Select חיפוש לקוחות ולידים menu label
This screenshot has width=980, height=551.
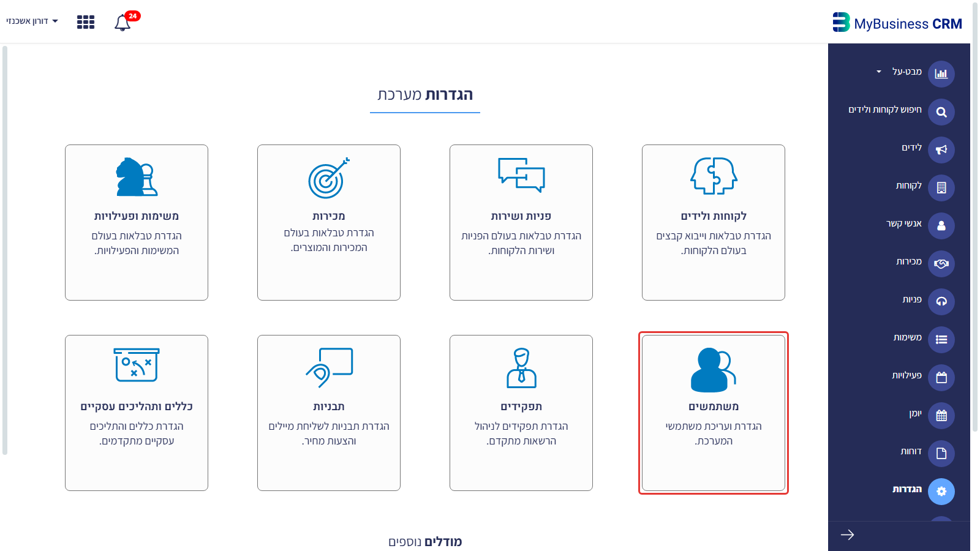click(885, 110)
